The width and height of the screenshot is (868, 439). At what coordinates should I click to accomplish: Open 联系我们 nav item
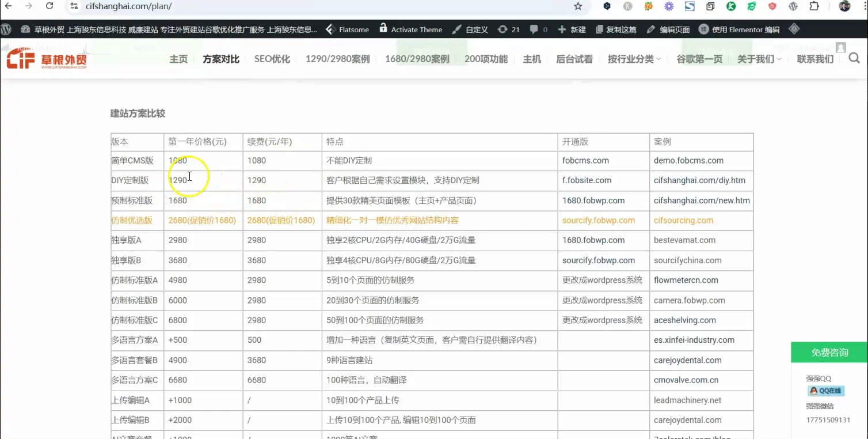pyautogui.click(x=815, y=59)
